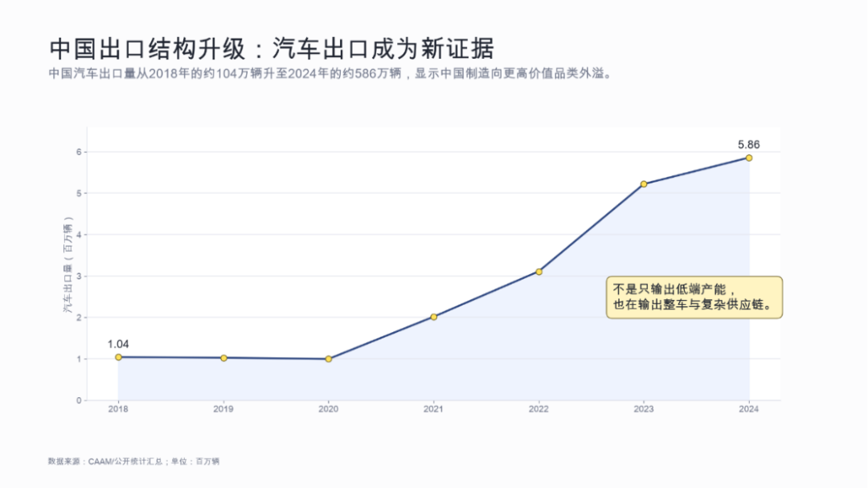
Task: Select the subtitle mentioning 586万辆
Action: [332, 74]
